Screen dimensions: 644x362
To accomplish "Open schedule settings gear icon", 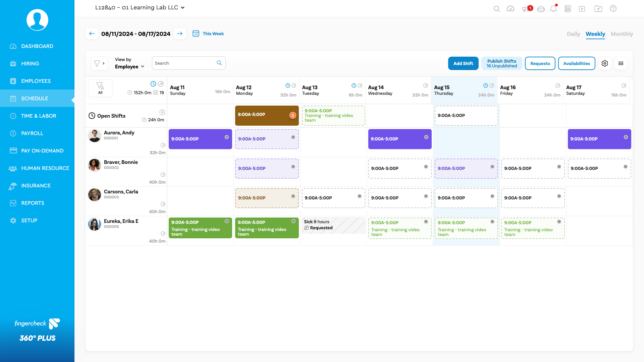I will pos(604,63).
